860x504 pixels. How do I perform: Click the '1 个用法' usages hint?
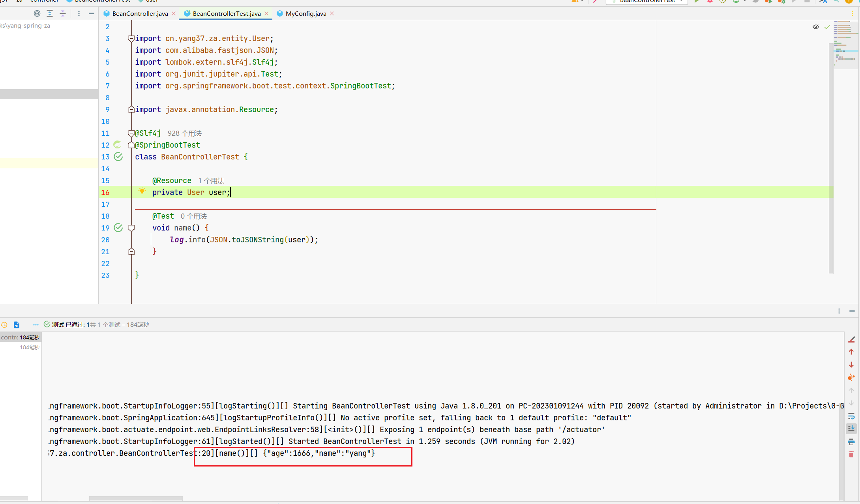tap(211, 181)
